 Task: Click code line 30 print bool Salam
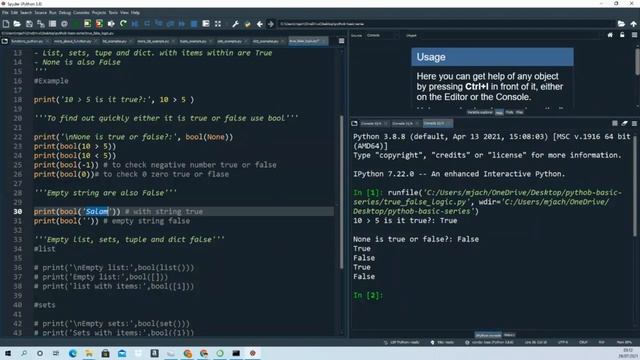(118, 211)
